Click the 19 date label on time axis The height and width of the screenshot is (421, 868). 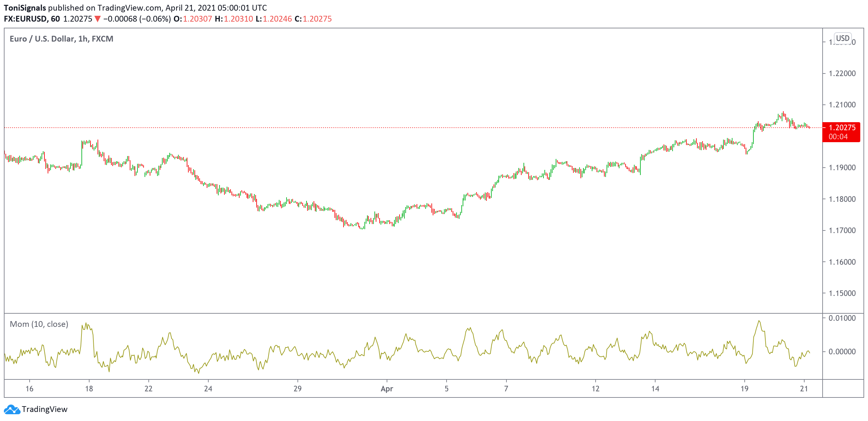(x=744, y=389)
